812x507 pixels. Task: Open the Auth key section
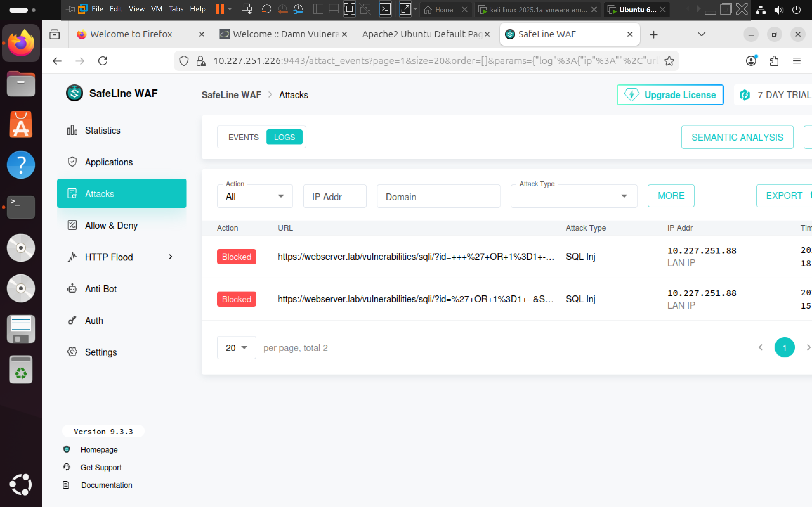(x=94, y=320)
